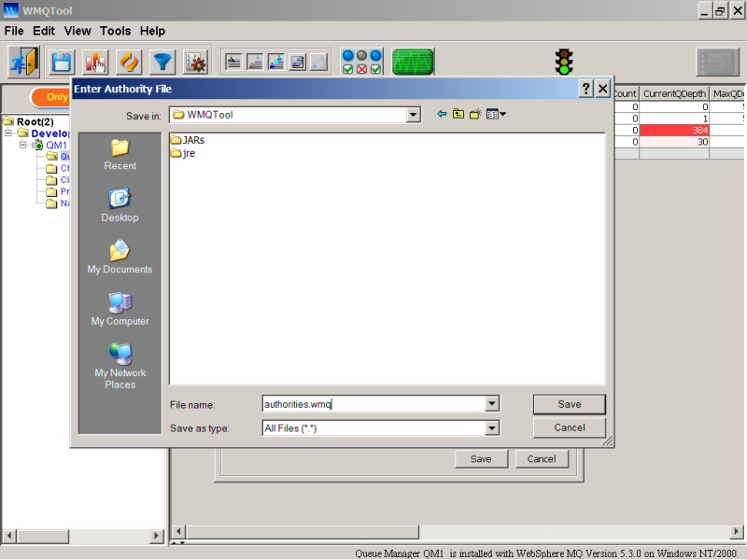The image size is (747, 560).
Task: Click the floppy disk save toolbar icon
Action: pyautogui.click(x=62, y=63)
